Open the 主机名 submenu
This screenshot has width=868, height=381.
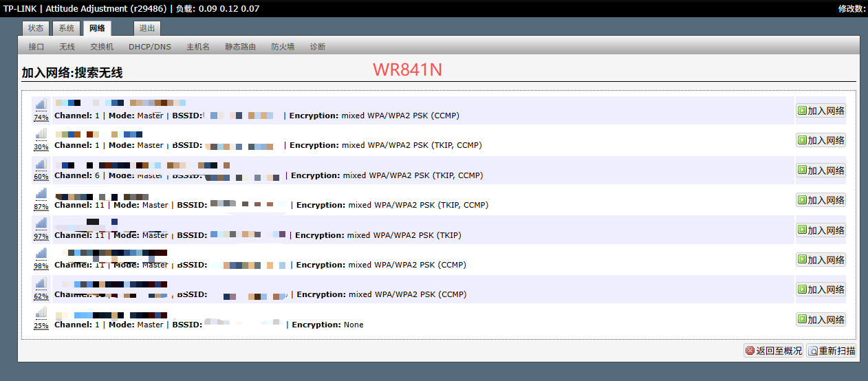pyautogui.click(x=198, y=47)
